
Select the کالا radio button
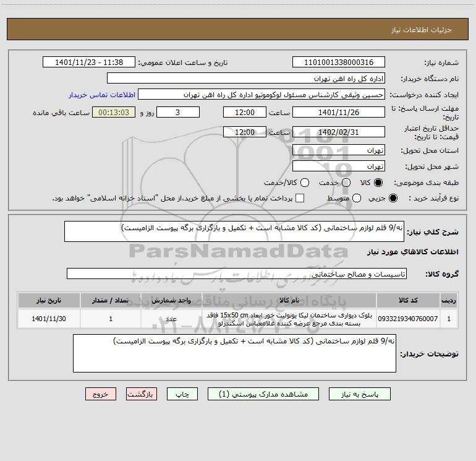378,183
